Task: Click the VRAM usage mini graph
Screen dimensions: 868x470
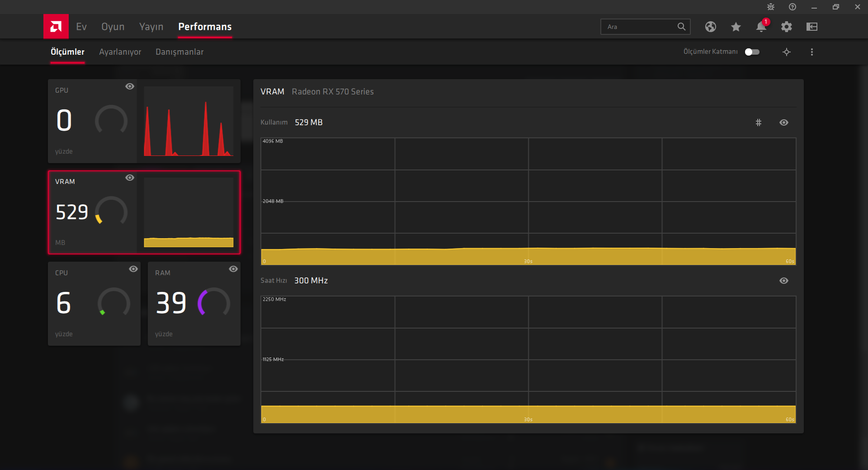Action: click(189, 212)
